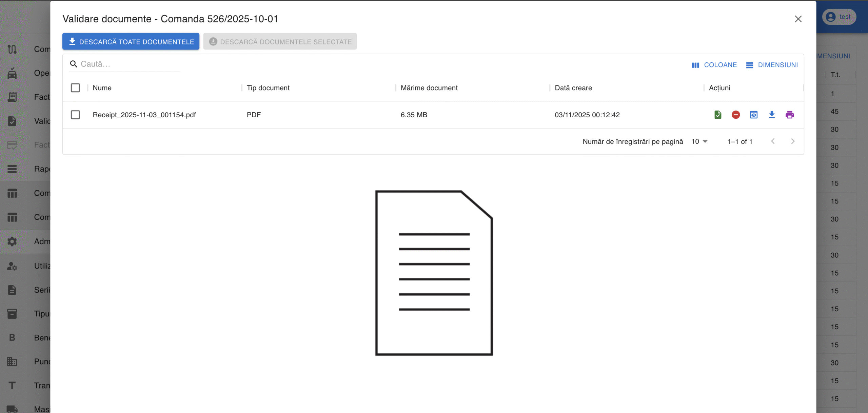Open the rows per page dropdown

699,141
